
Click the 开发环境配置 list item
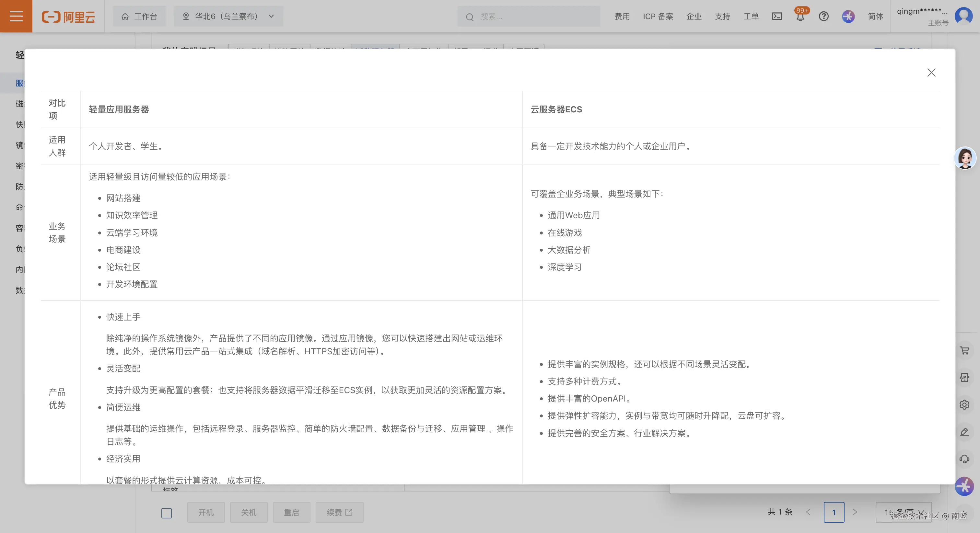click(x=132, y=284)
